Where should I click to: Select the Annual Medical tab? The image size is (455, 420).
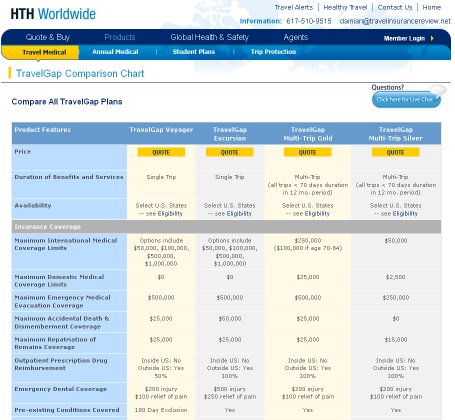tap(115, 52)
